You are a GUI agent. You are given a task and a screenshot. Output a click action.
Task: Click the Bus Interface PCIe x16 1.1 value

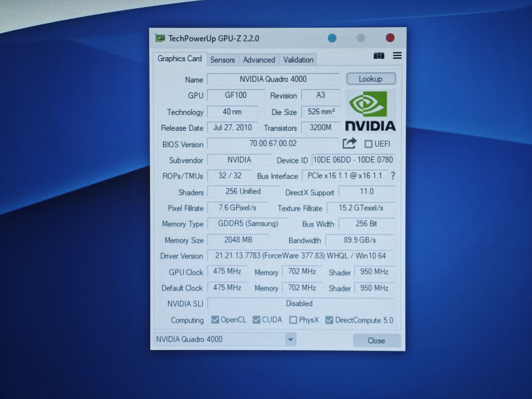point(345,176)
